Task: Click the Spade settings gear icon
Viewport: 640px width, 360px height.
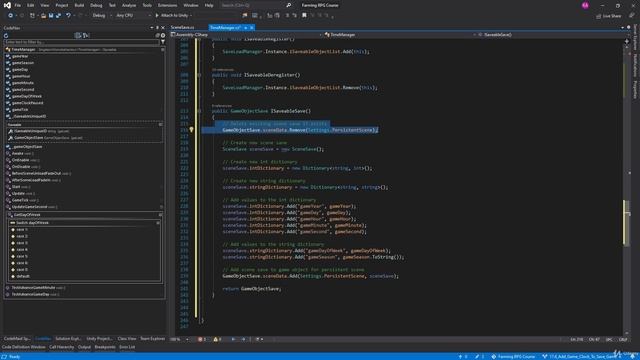Action: pos(163,36)
